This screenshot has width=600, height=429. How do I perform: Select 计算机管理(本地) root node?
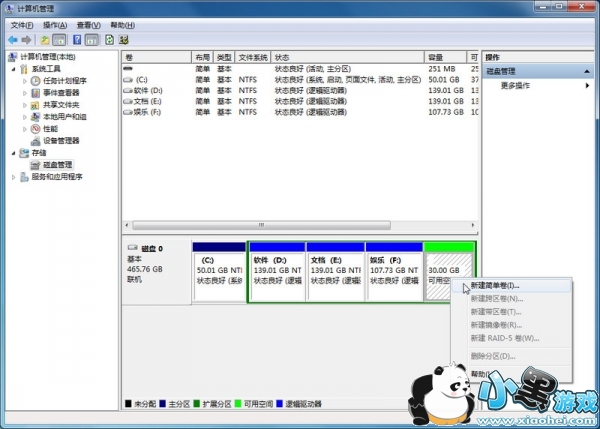point(48,57)
